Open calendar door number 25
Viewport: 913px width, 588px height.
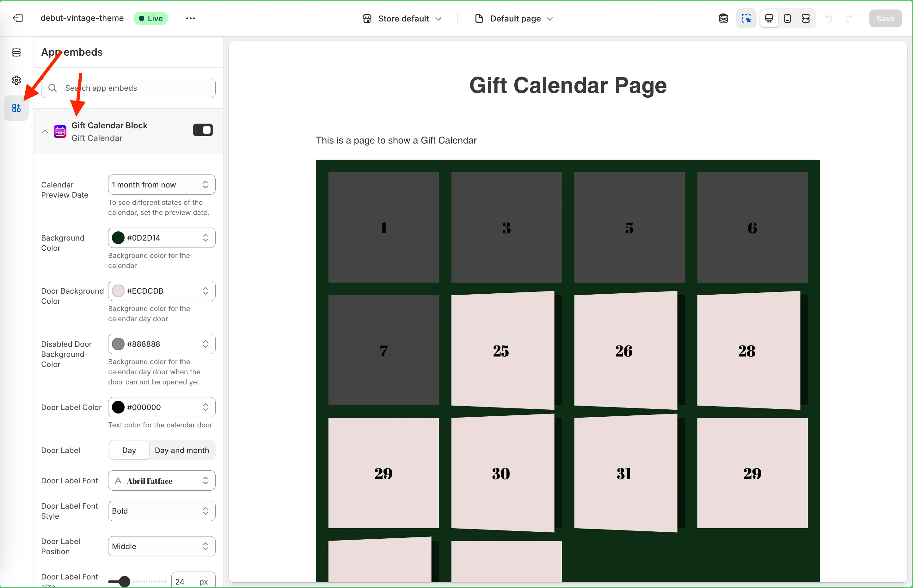pyautogui.click(x=503, y=351)
